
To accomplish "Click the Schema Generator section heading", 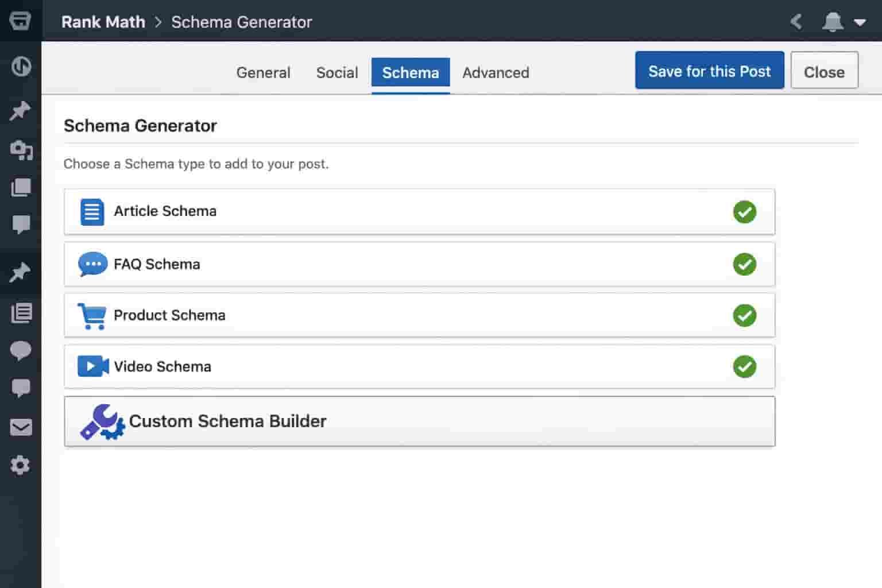I will [140, 126].
